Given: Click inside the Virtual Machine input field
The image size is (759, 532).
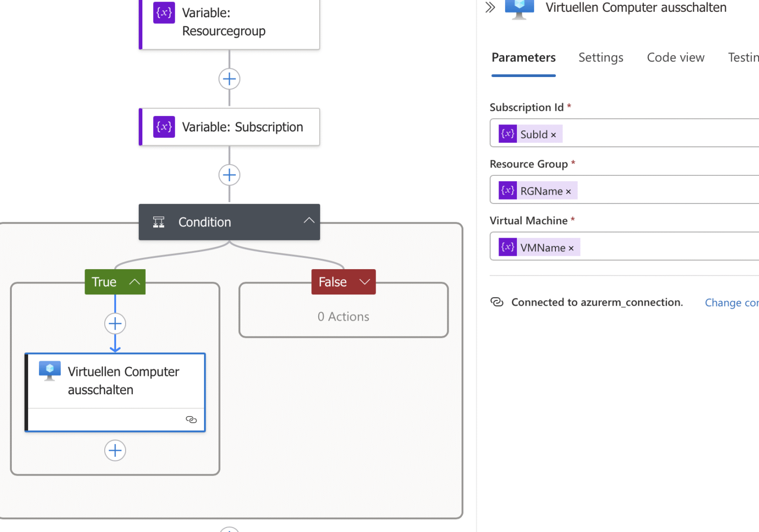Looking at the screenshot, I should 667,246.
